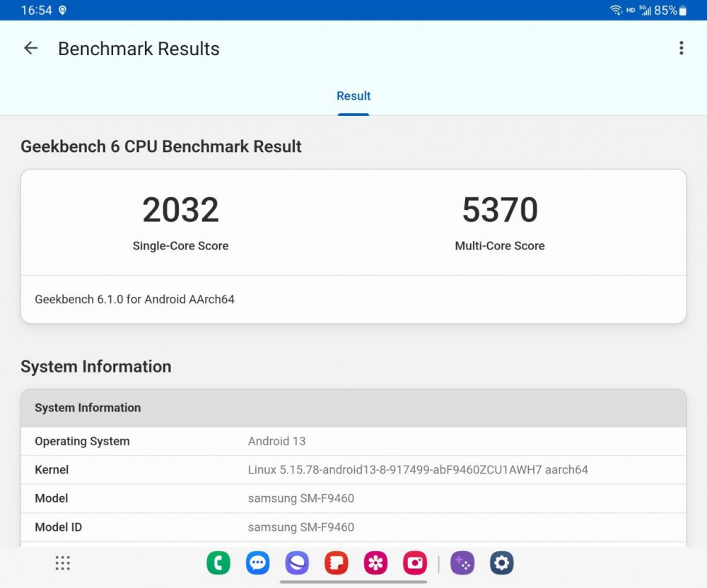Tap the Model value samsung SM-F9460
Screen dimensions: 707x588
tap(301, 498)
